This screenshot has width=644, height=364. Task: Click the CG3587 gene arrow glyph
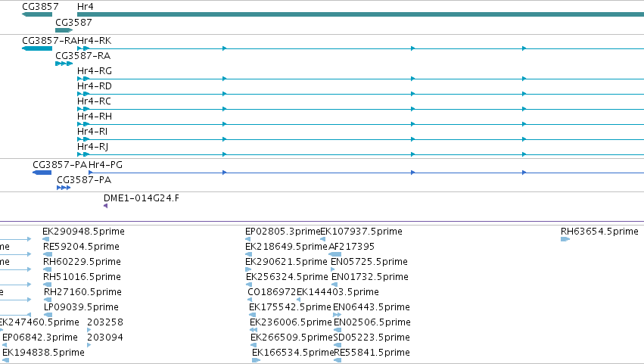point(64,30)
